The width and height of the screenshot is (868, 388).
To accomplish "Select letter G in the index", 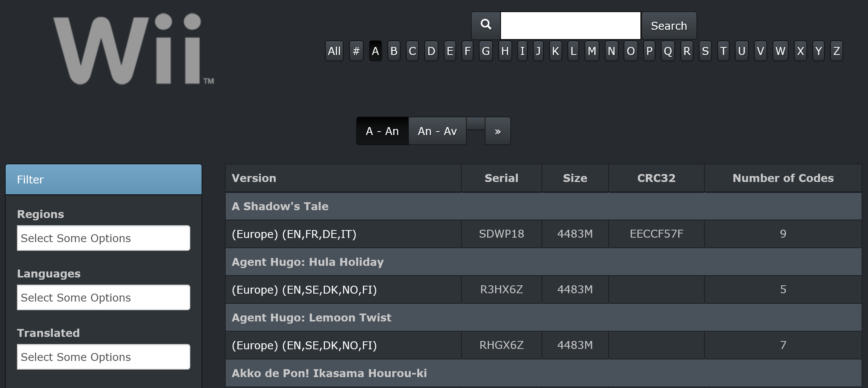I will click(486, 51).
